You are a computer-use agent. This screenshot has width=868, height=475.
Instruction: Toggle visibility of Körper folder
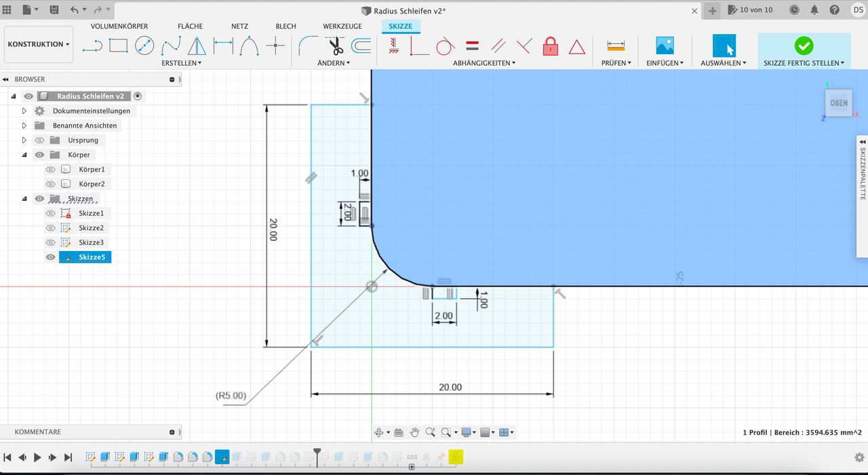click(39, 155)
